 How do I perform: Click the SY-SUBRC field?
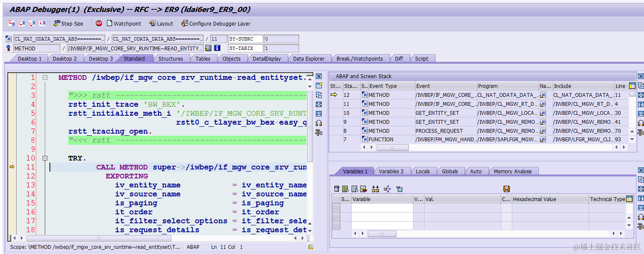click(x=246, y=39)
